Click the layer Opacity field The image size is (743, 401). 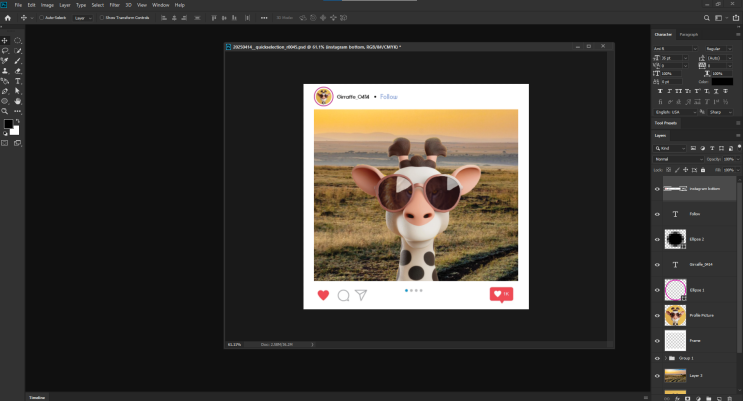(x=729, y=159)
